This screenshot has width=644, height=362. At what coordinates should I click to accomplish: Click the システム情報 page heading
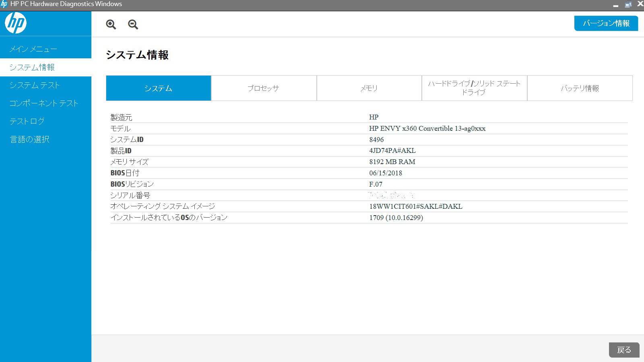click(x=137, y=55)
